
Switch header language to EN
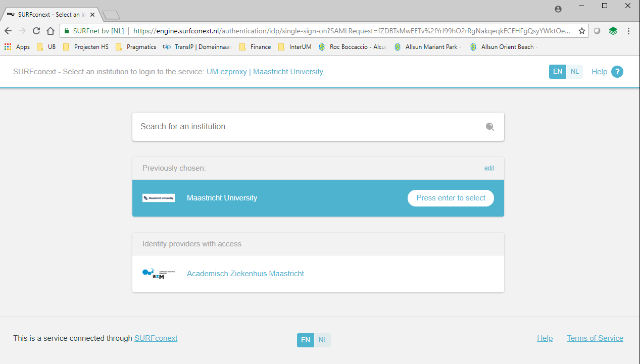pos(558,72)
